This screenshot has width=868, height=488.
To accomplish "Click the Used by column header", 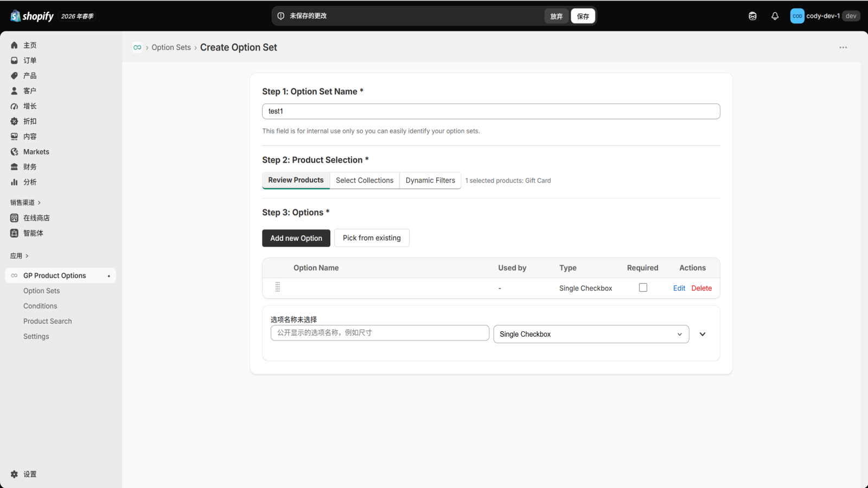I will click(512, 268).
